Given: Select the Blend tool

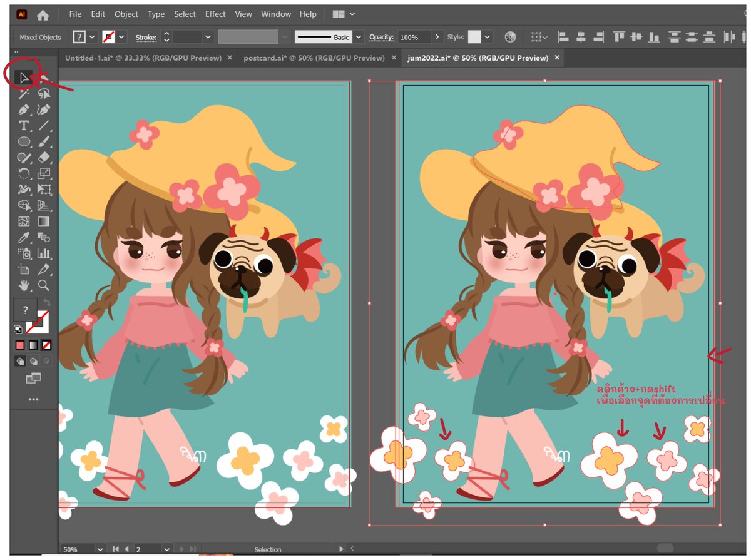Looking at the screenshot, I should [x=44, y=237].
